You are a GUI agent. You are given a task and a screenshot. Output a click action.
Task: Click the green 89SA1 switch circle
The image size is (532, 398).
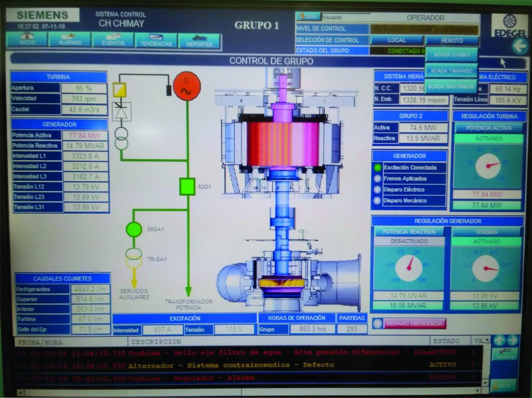(134, 229)
